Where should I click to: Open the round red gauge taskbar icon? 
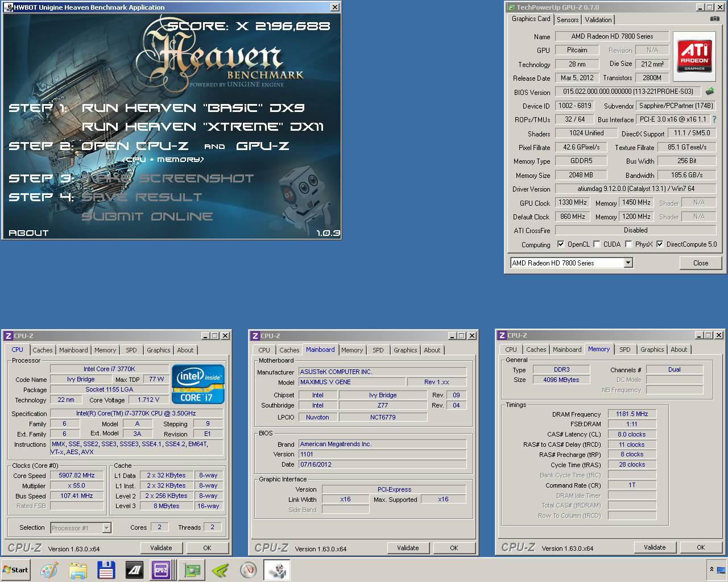click(249, 569)
